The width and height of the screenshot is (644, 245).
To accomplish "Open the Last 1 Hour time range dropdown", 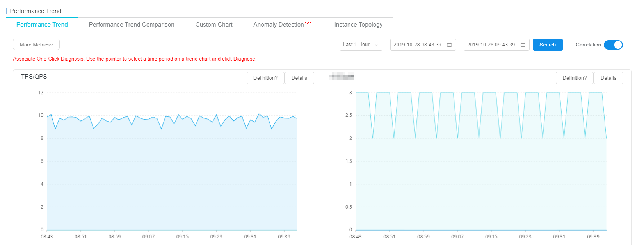I will click(361, 45).
